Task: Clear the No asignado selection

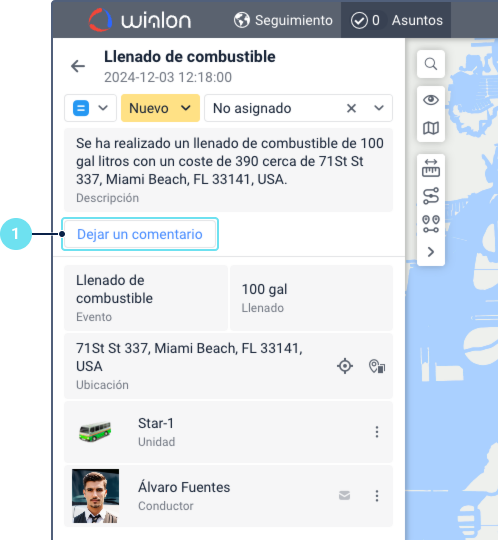Action: pos(351,108)
